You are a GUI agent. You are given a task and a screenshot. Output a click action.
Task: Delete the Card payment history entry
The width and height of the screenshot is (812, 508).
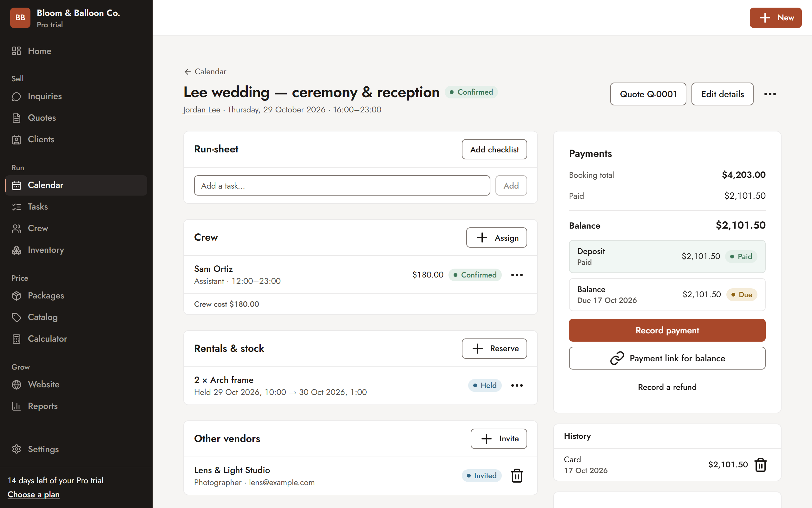click(760, 465)
